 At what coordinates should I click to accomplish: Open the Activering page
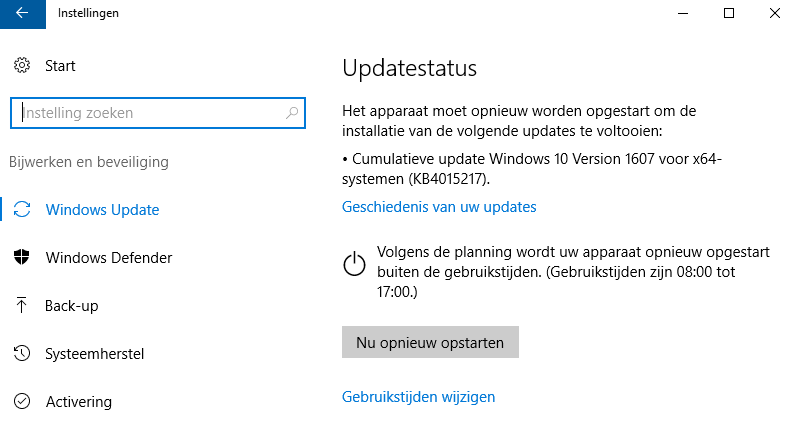point(79,402)
